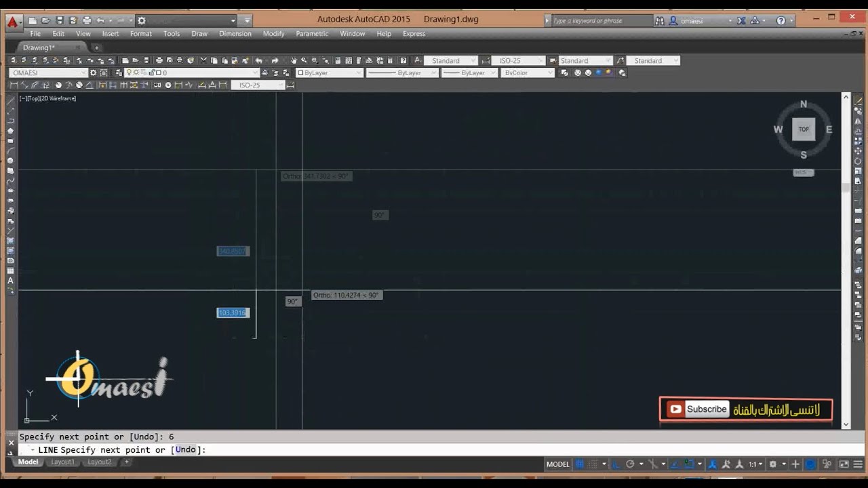Click Clean Screen icon in status bar
This screenshot has height=488, width=868.
pos(844,464)
